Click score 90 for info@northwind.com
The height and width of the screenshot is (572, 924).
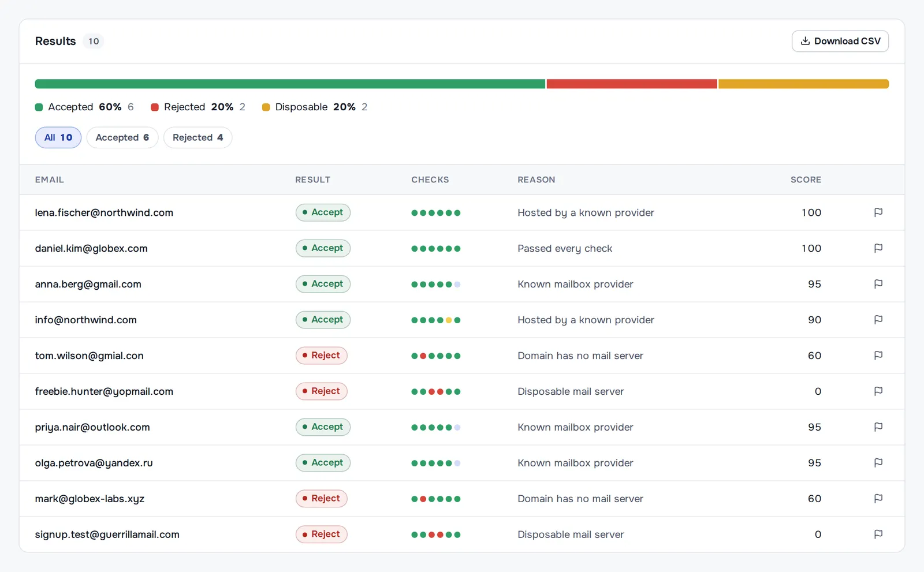click(x=814, y=320)
